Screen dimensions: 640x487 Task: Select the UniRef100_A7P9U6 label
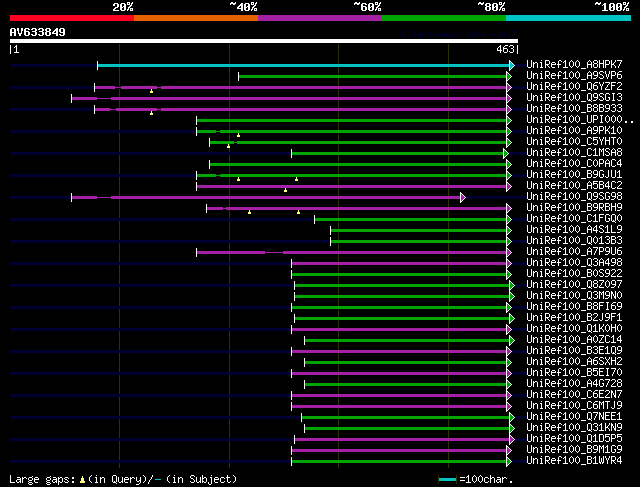574,252
